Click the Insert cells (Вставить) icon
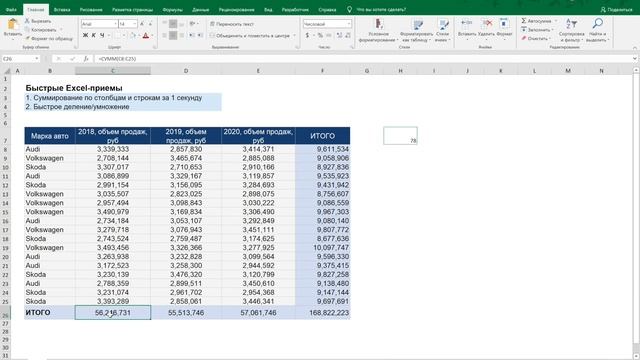The height and width of the screenshot is (360, 640). pos(467,24)
